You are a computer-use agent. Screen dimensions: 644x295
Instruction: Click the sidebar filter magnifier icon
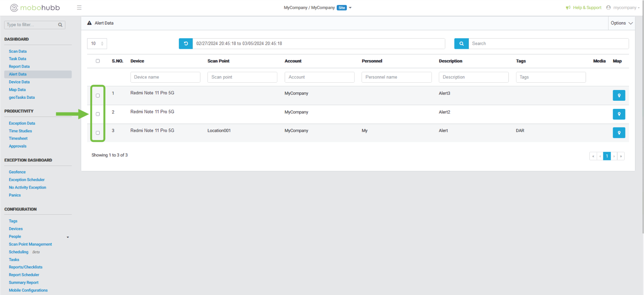(60, 25)
